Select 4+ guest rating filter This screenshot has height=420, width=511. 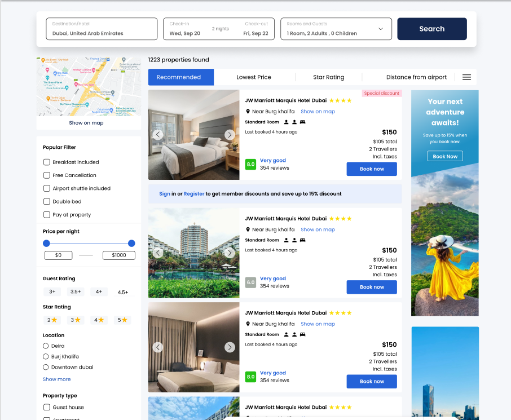click(x=99, y=291)
